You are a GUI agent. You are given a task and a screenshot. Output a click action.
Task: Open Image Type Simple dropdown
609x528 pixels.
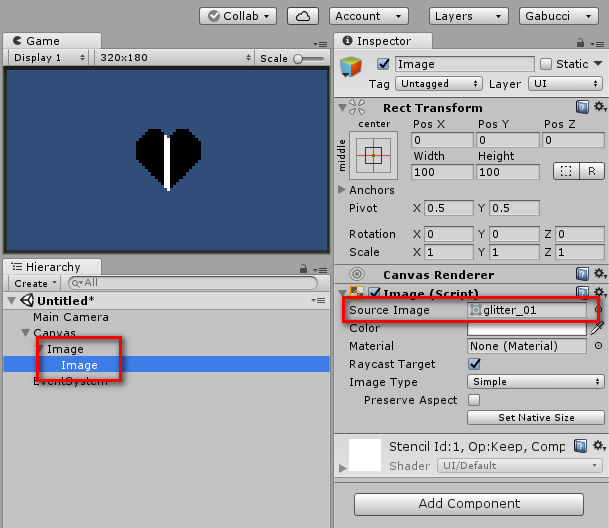536,382
